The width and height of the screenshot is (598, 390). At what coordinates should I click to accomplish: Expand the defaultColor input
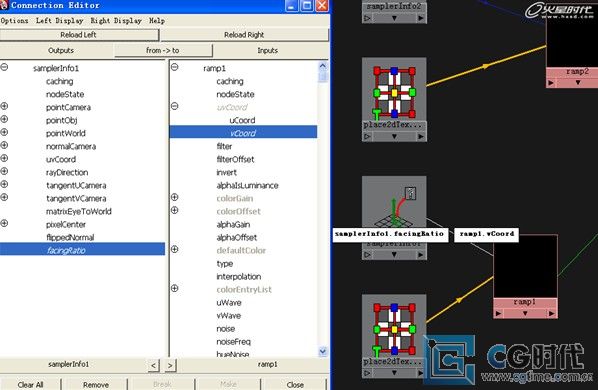pyautogui.click(x=175, y=249)
